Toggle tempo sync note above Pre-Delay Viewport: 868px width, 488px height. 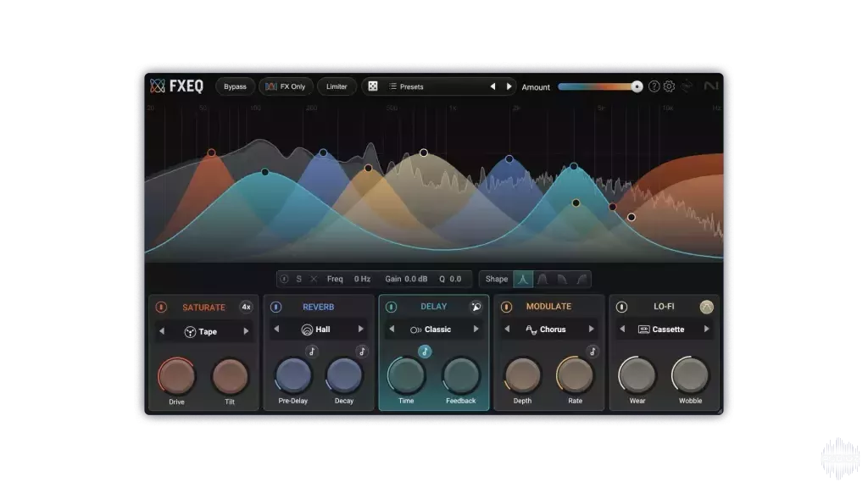click(x=312, y=352)
